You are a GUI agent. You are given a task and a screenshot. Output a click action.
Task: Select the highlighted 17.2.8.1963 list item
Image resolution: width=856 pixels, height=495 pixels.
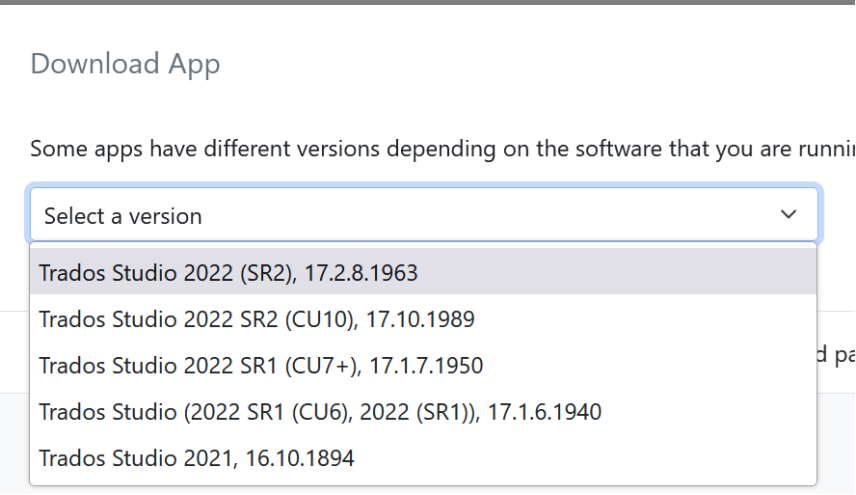coord(228,272)
